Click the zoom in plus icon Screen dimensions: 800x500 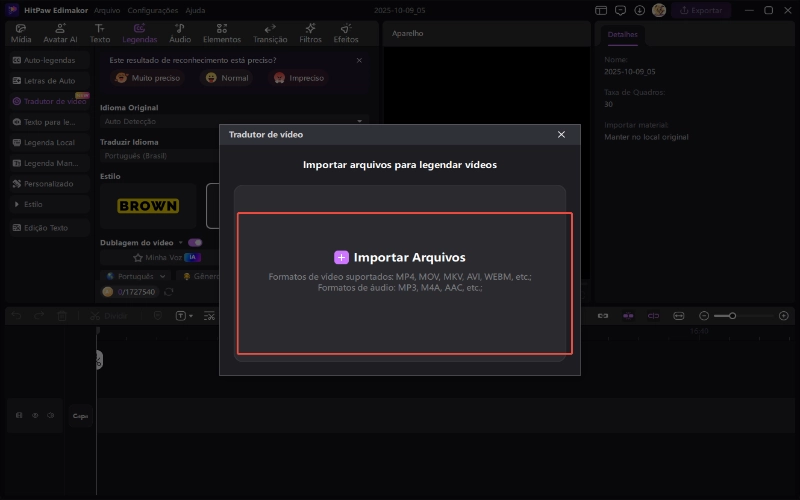(x=784, y=316)
